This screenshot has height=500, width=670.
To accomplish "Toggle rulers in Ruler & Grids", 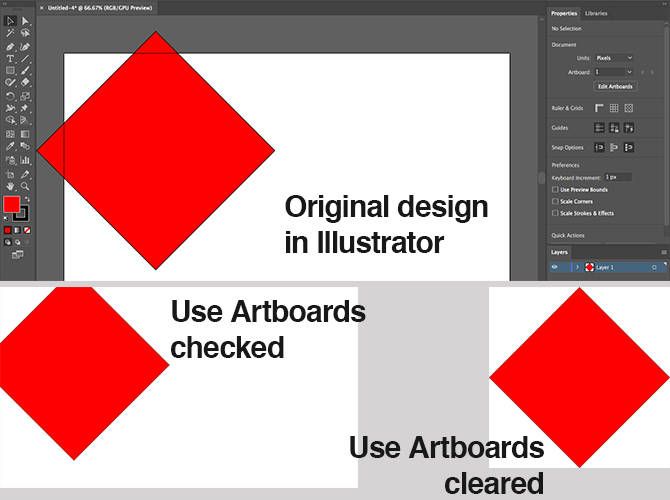I will pos(599,108).
